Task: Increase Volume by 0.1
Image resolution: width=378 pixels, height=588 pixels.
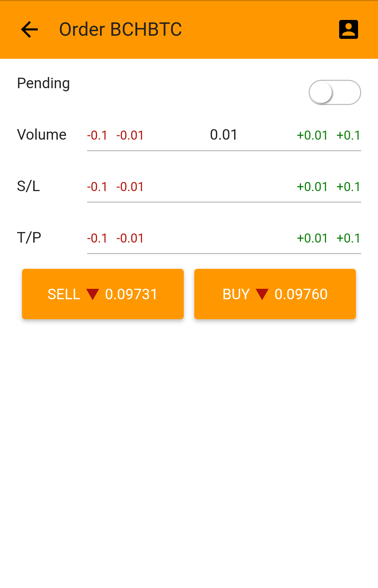Action: click(348, 135)
